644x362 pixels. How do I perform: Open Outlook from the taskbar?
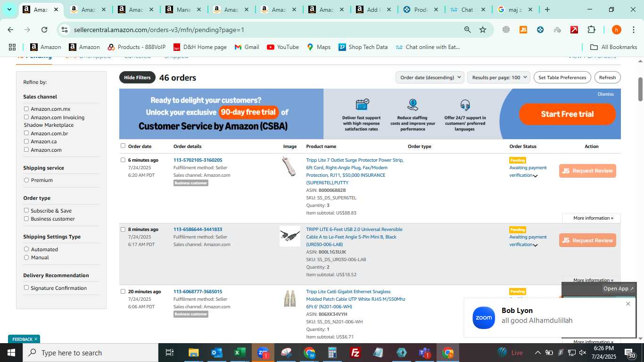click(x=217, y=353)
